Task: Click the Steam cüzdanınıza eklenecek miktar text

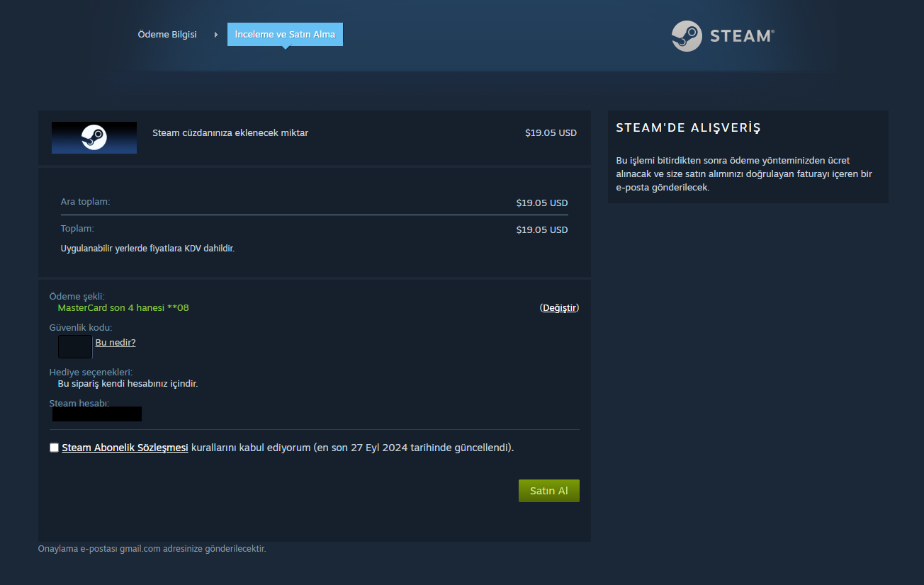Action: (230, 132)
